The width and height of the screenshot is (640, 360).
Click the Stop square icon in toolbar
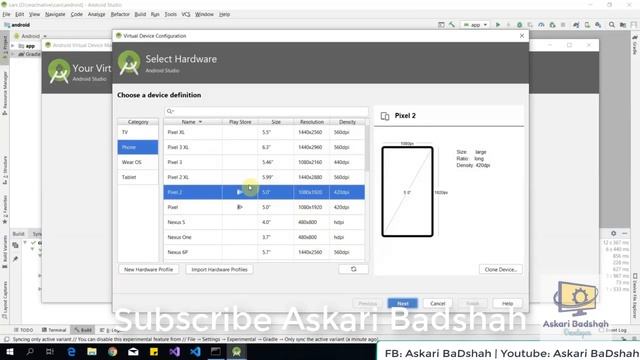tap(563, 25)
